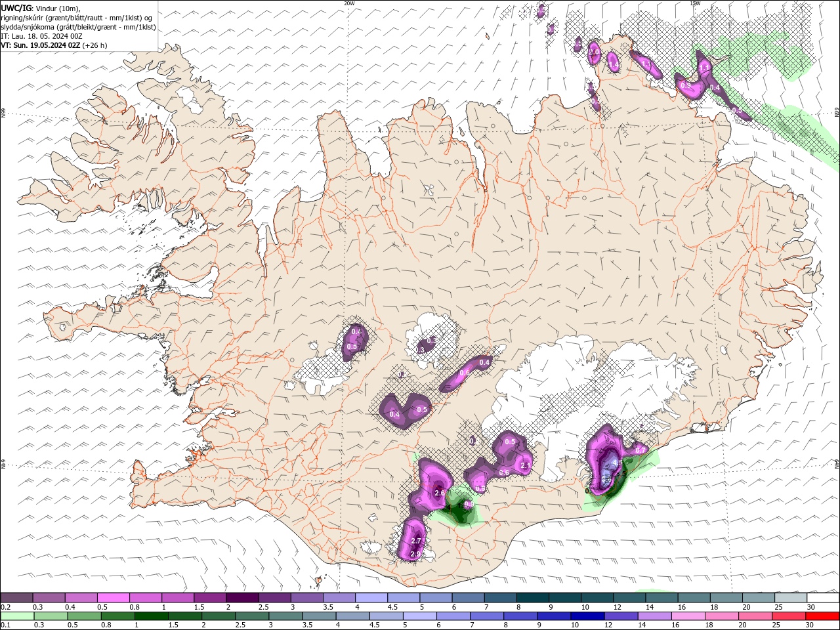Click the violet 12 swatch in the rain scale
The width and height of the screenshot is (840, 630).
(x=621, y=616)
